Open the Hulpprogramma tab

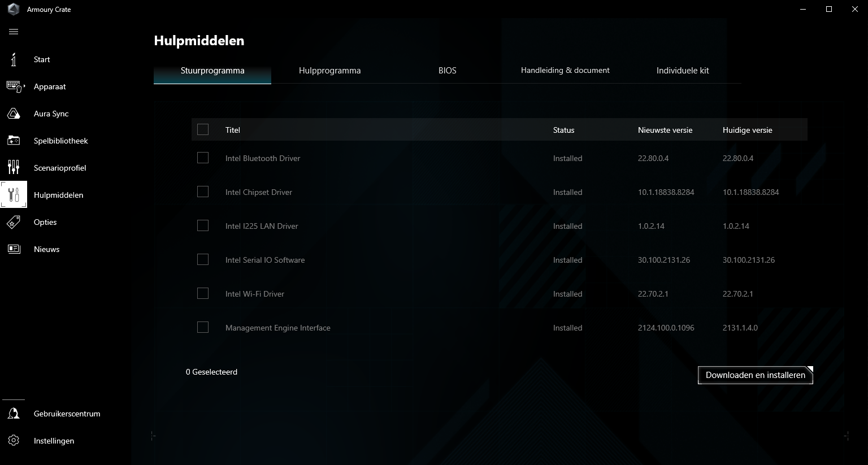coord(330,71)
